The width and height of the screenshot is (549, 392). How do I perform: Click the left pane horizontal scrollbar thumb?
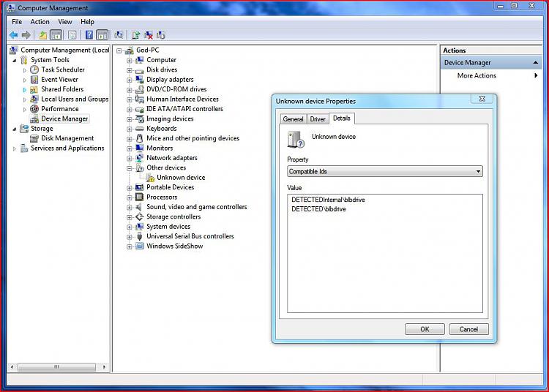[56, 367]
